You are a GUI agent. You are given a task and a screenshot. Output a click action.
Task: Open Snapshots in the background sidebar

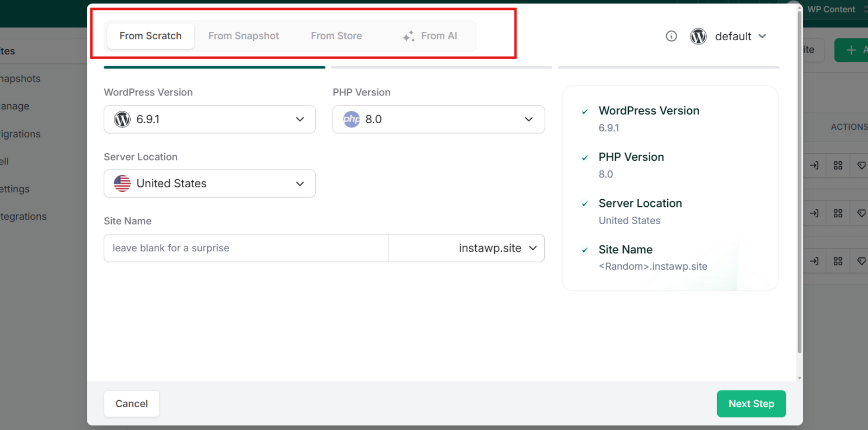[x=20, y=79]
